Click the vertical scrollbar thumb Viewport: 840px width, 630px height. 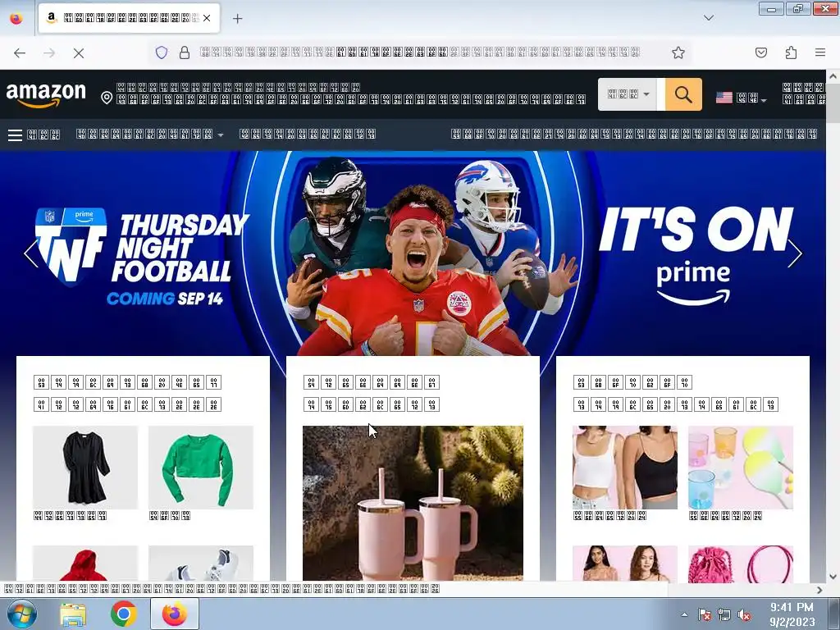click(x=833, y=103)
